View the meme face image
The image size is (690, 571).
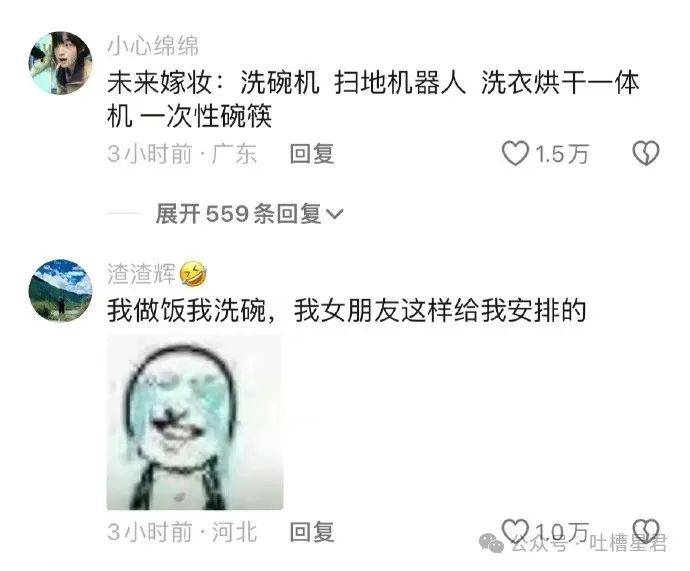click(195, 422)
